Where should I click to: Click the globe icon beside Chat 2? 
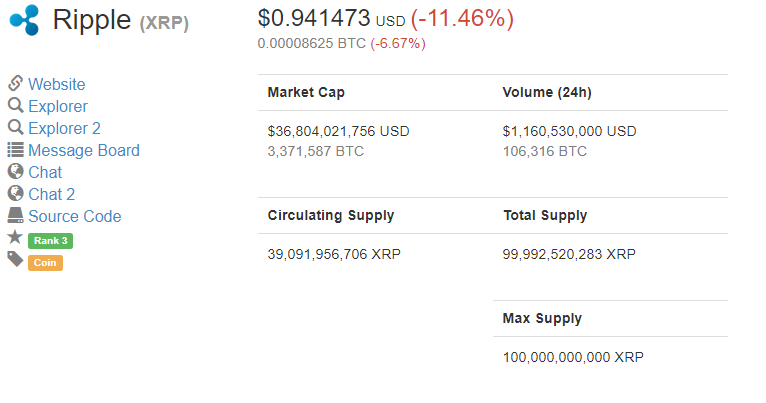[16, 193]
